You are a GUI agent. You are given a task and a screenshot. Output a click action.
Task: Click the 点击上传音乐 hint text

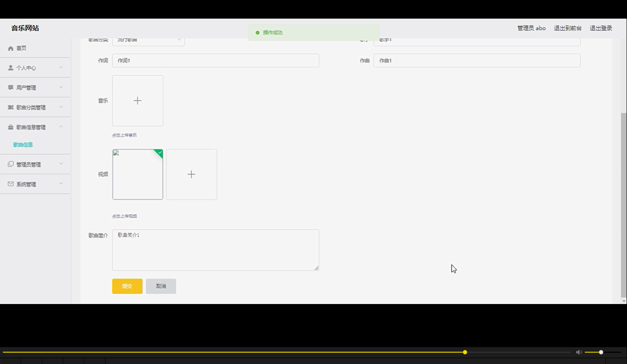tap(124, 135)
